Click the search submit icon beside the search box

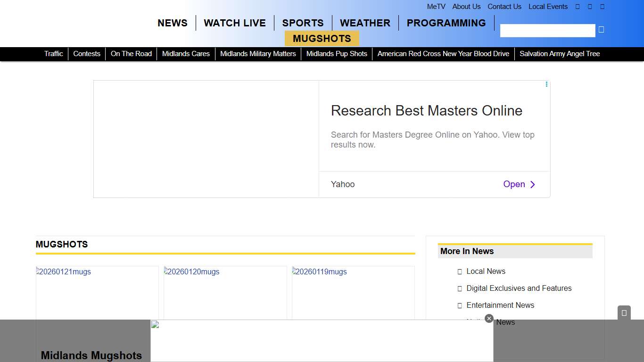pyautogui.click(x=601, y=30)
